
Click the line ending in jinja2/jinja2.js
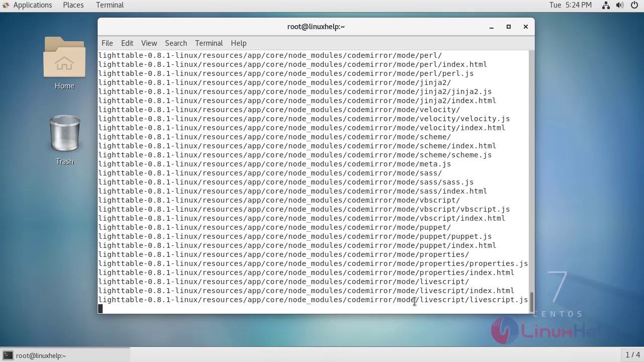295,92
